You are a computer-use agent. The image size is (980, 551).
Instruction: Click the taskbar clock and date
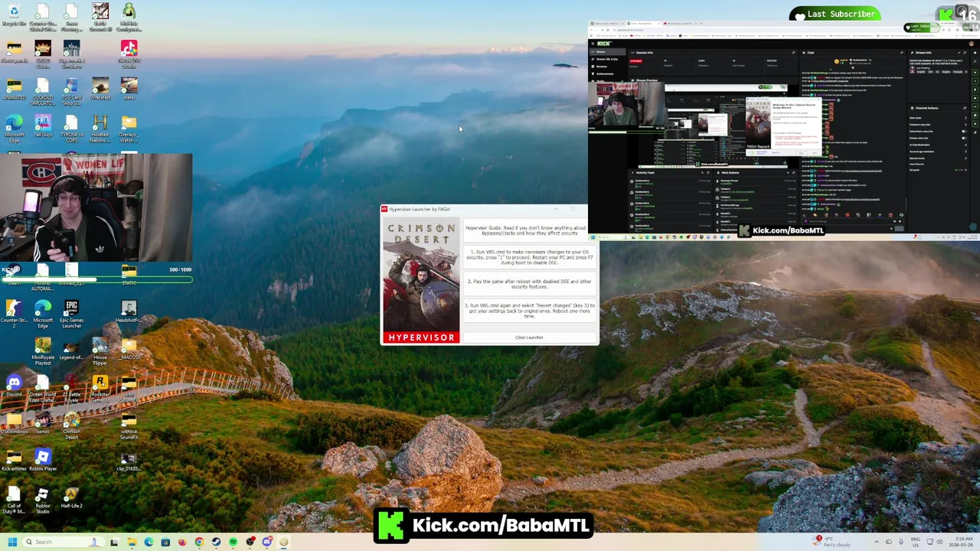pyautogui.click(x=962, y=542)
